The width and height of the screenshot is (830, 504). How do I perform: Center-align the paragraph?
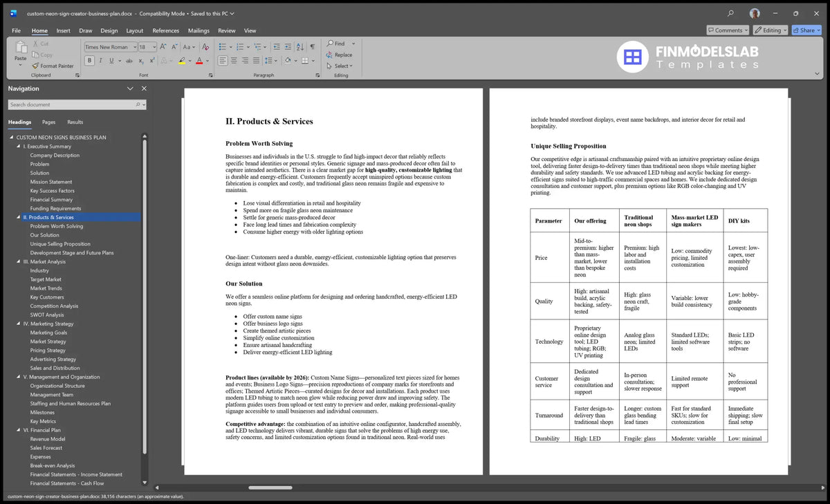tap(235, 61)
